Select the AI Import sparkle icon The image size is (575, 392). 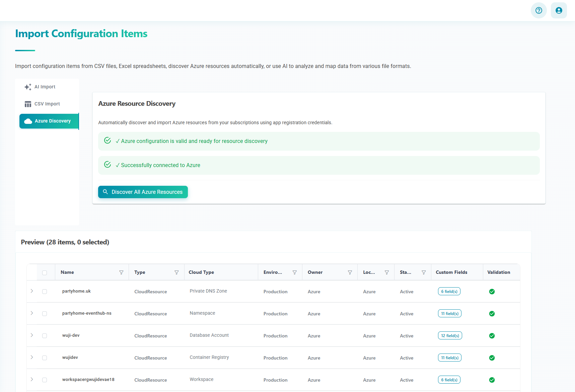pos(28,87)
